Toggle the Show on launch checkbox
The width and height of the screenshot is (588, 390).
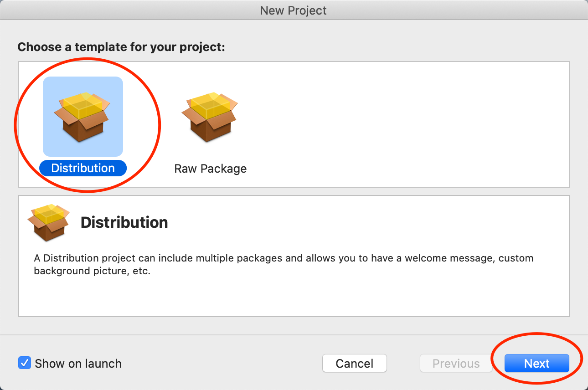click(x=24, y=363)
